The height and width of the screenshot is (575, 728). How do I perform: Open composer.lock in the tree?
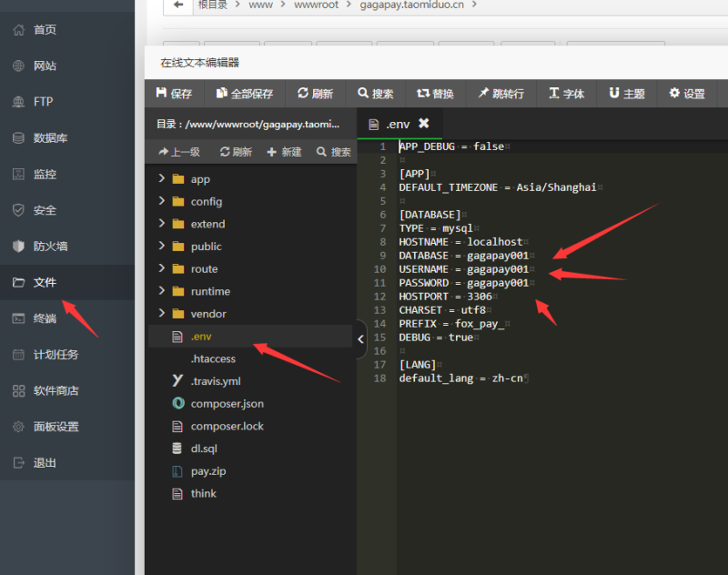(227, 426)
